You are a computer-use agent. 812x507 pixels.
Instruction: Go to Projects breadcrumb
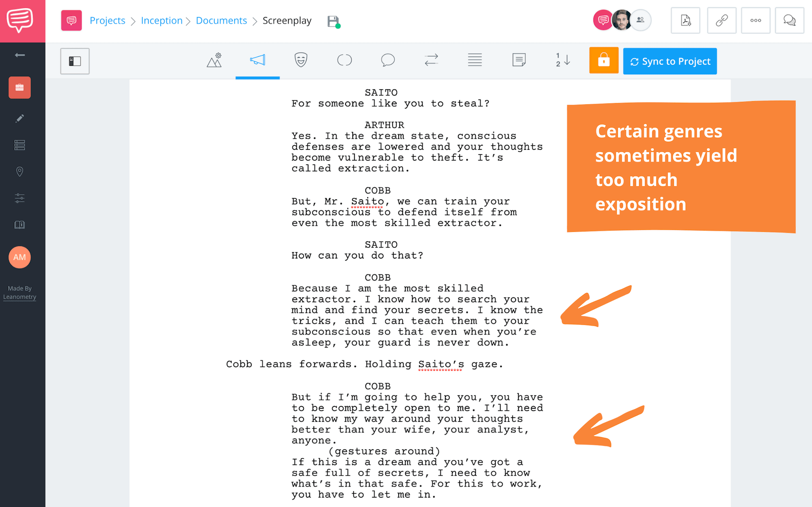pos(107,20)
